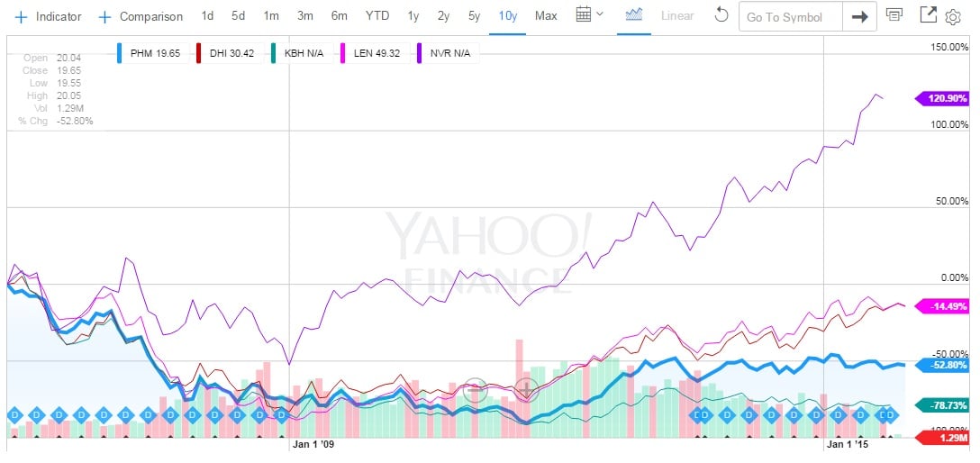Add a new Indicator to the chart
This screenshot has width=980, height=463.
coord(49,16)
